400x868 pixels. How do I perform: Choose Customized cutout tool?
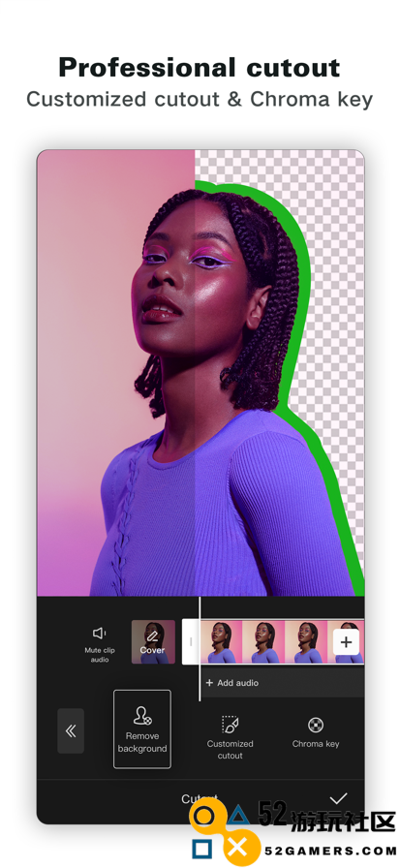tap(231, 737)
